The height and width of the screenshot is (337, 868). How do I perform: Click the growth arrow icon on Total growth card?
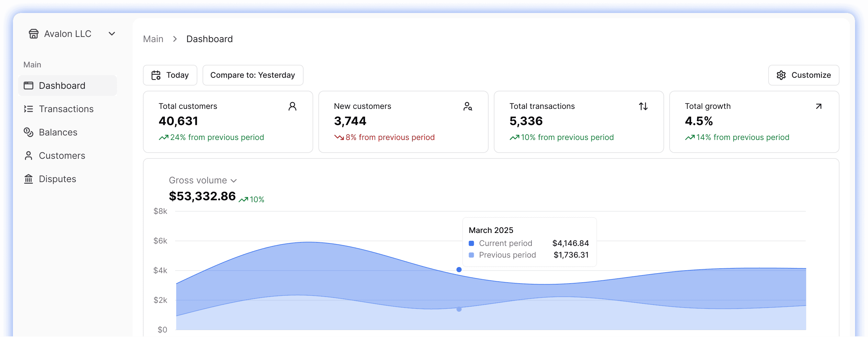[819, 106]
